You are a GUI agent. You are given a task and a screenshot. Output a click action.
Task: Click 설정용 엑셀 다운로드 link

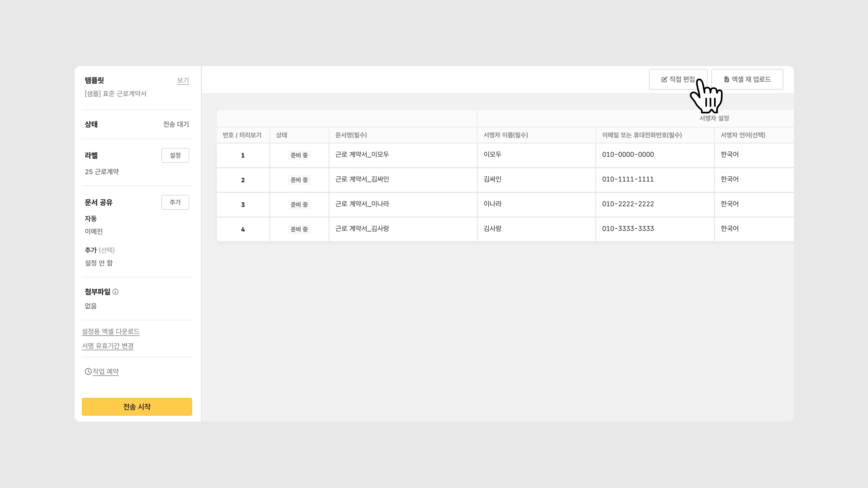(x=111, y=331)
